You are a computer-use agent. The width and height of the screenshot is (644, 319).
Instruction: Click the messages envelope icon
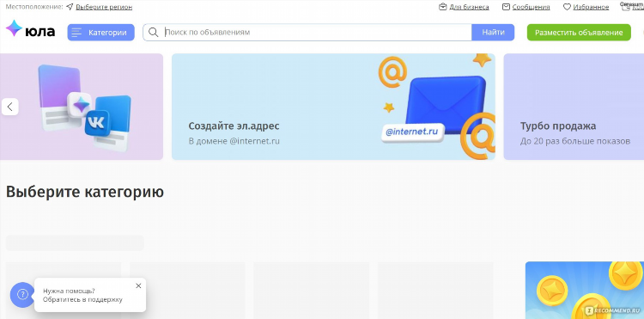click(x=506, y=7)
